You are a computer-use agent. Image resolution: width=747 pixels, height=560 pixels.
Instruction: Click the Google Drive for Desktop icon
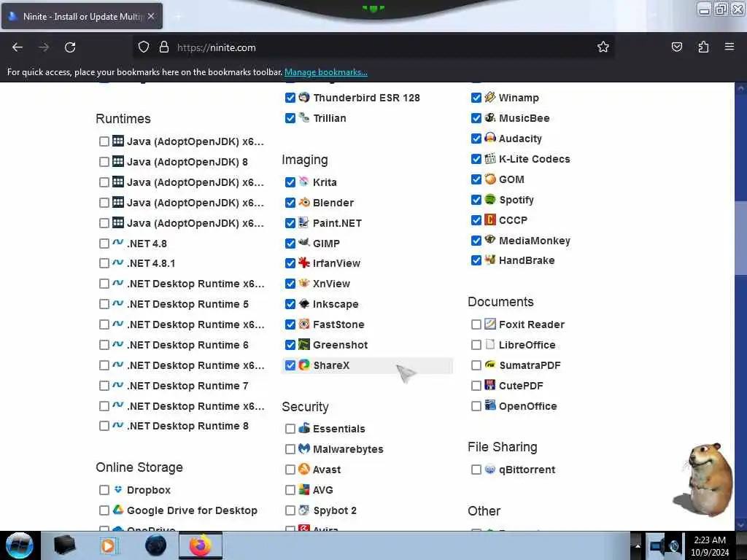click(x=118, y=510)
